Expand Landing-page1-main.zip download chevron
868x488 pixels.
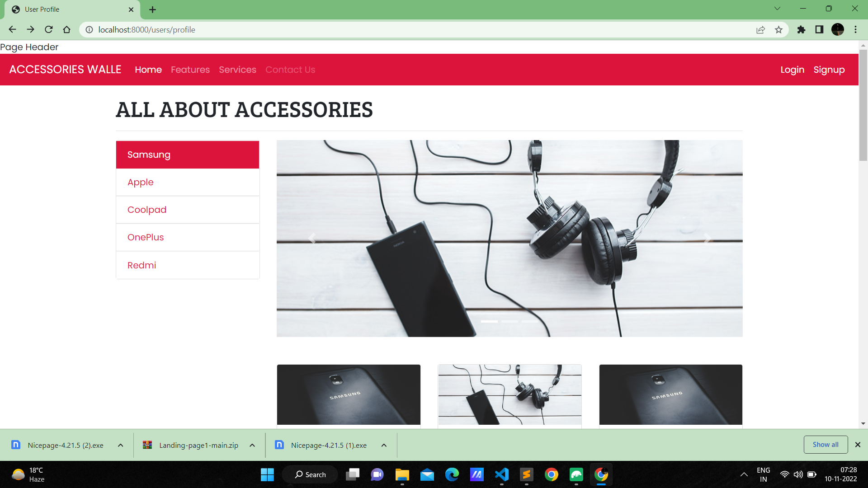click(252, 445)
